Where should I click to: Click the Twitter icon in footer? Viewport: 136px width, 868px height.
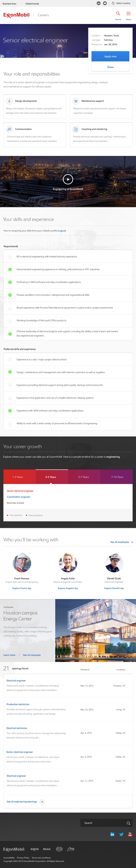pos(121,834)
